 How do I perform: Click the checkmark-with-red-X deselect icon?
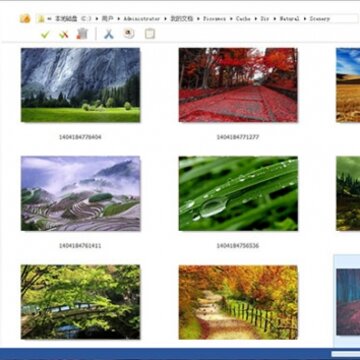point(64,34)
